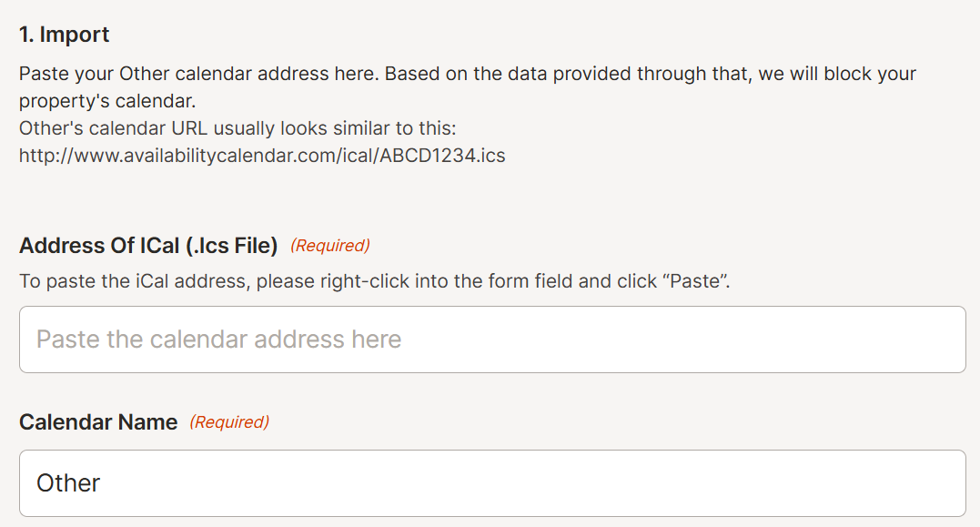
Task: Click the word "Other" in Calendar Name
Action: pos(68,483)
